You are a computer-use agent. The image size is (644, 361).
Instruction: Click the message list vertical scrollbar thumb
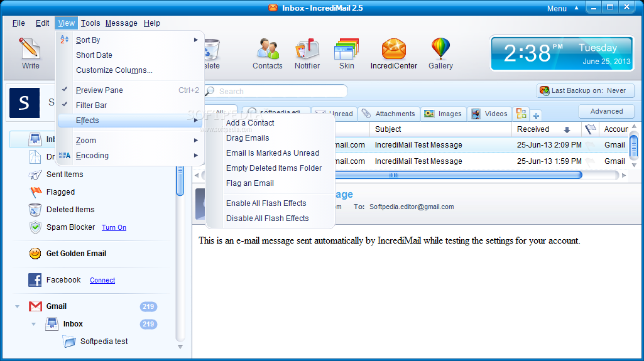(x=634, y=146)
